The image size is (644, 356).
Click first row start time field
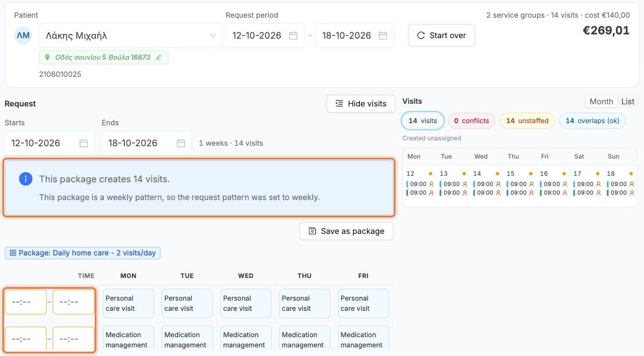tap(25, 302)
